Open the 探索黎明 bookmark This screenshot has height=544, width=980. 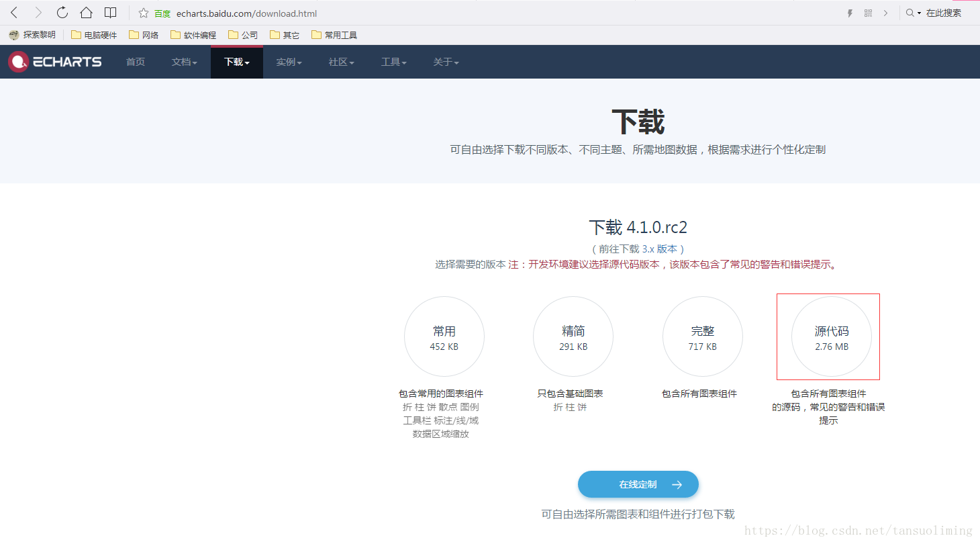[32, 35]
